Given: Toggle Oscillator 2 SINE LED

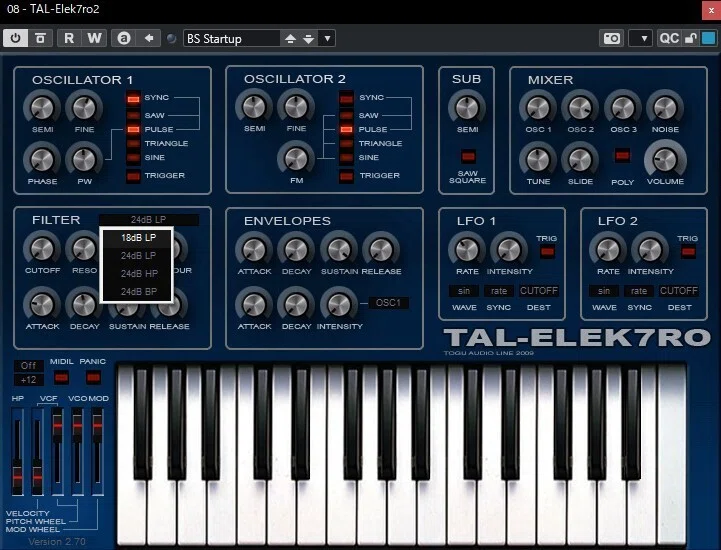Looking at the screenshot, I should 346,158.
